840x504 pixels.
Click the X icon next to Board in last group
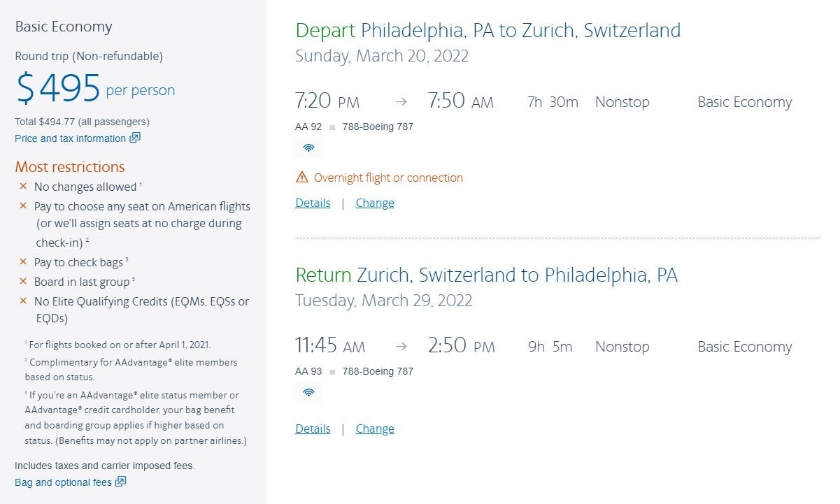pyautogui.click(x=23, y=282)
